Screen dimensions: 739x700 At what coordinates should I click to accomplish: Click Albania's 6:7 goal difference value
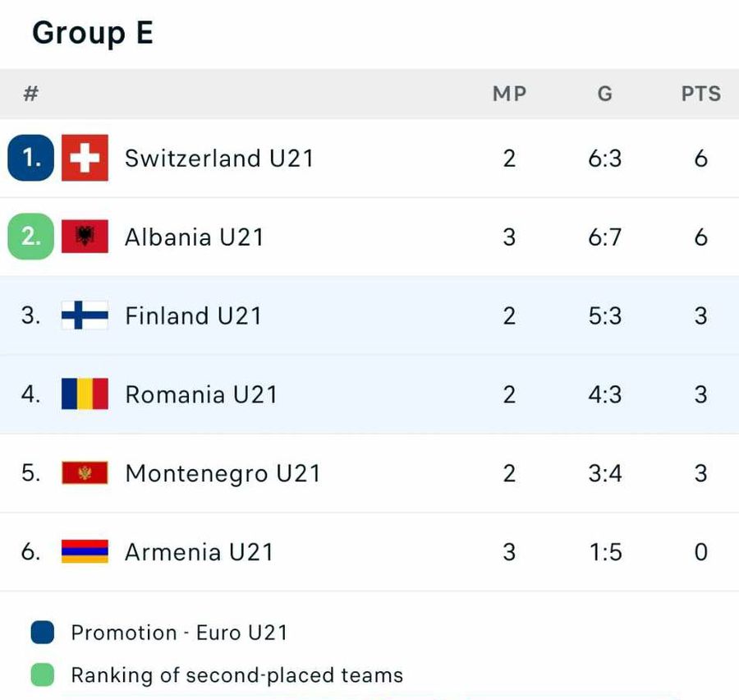click(605, 237)
